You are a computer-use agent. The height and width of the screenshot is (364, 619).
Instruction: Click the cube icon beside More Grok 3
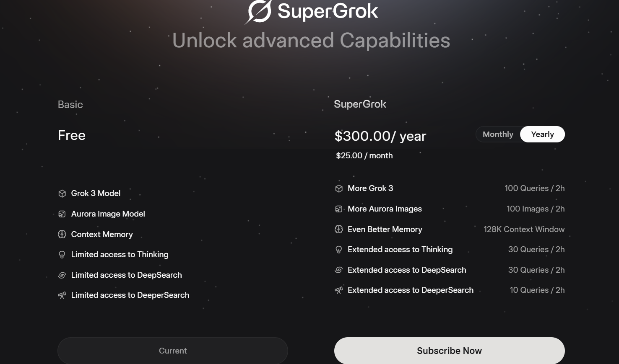(x=339, y=188)
